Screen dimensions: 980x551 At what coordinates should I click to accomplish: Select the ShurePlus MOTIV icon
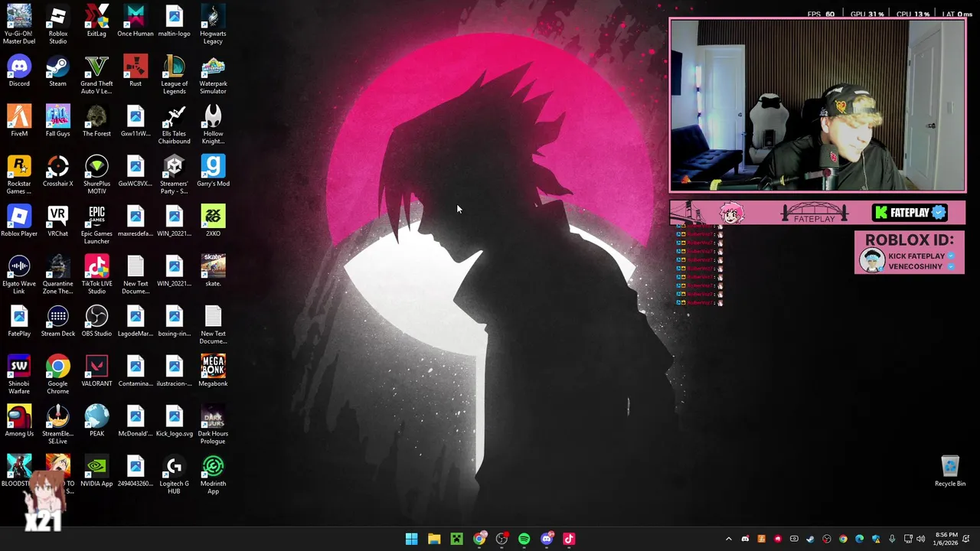click(96, 174)
